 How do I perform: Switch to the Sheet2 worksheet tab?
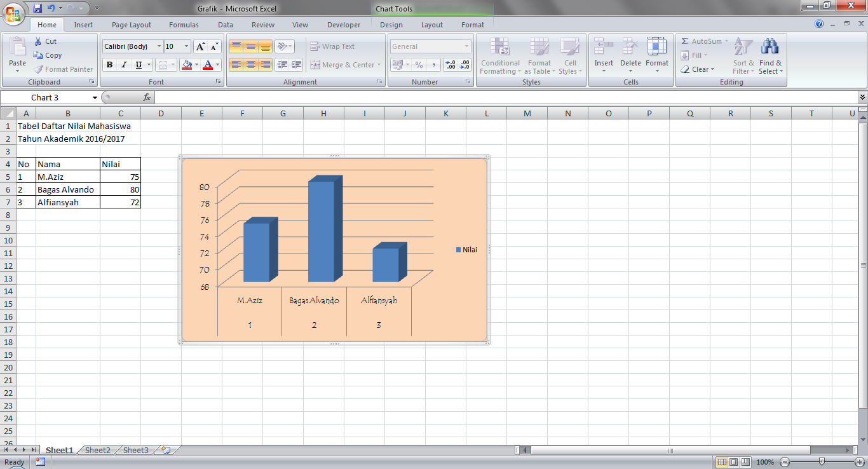point(98,450)
